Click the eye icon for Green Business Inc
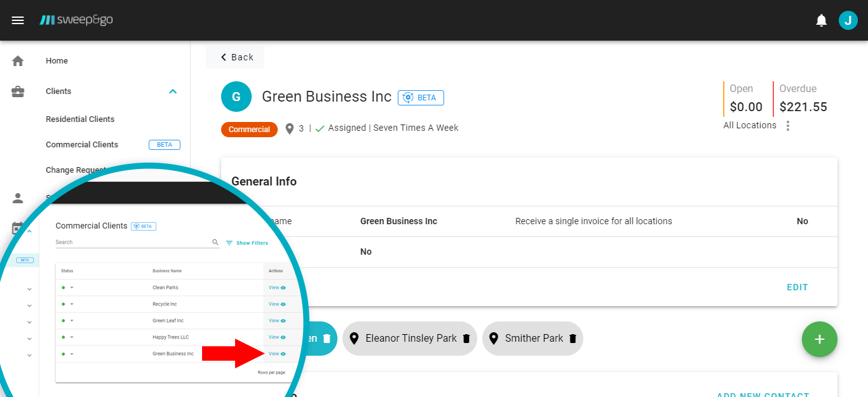The height and width of the screenshot is (397, 868). point(283,354)
